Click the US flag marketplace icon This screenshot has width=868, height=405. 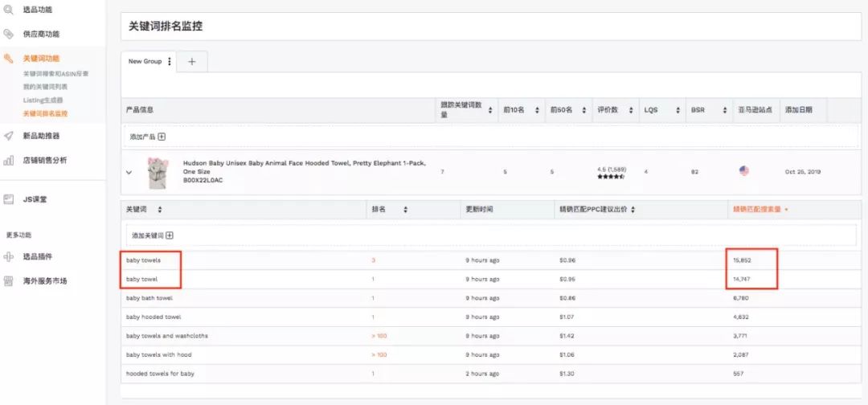click(x=743, y=171)
